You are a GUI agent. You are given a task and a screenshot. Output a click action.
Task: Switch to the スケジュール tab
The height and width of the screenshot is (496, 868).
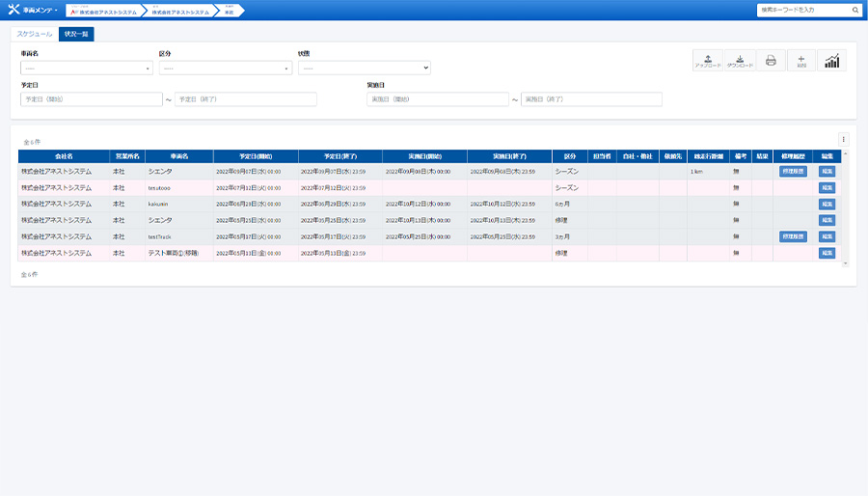coord(35,34)
